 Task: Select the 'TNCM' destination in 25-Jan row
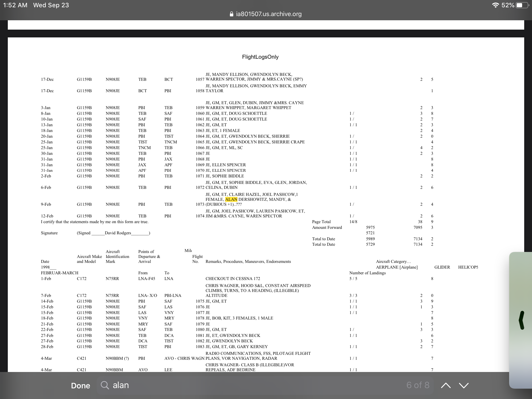click(171, 142)
